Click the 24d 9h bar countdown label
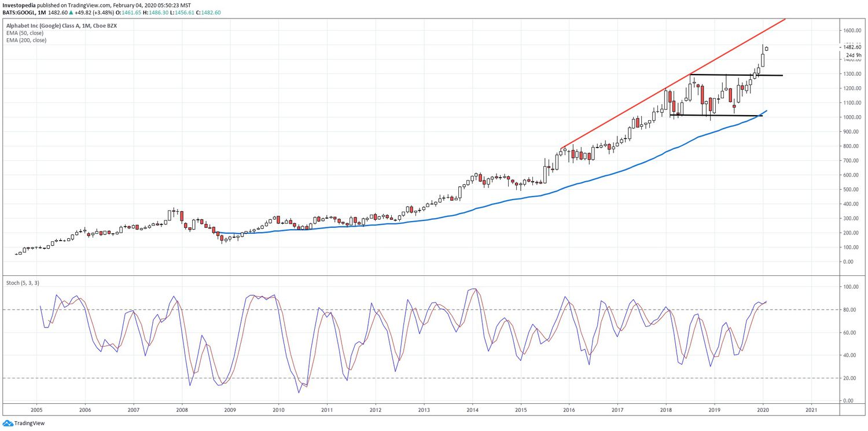 coord(854,55)
